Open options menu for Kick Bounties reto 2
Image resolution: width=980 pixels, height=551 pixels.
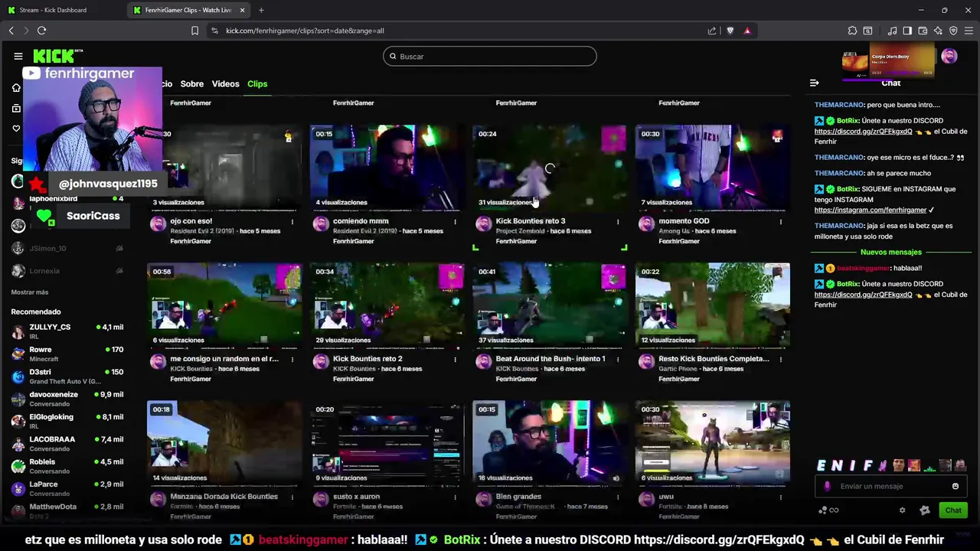455,360
